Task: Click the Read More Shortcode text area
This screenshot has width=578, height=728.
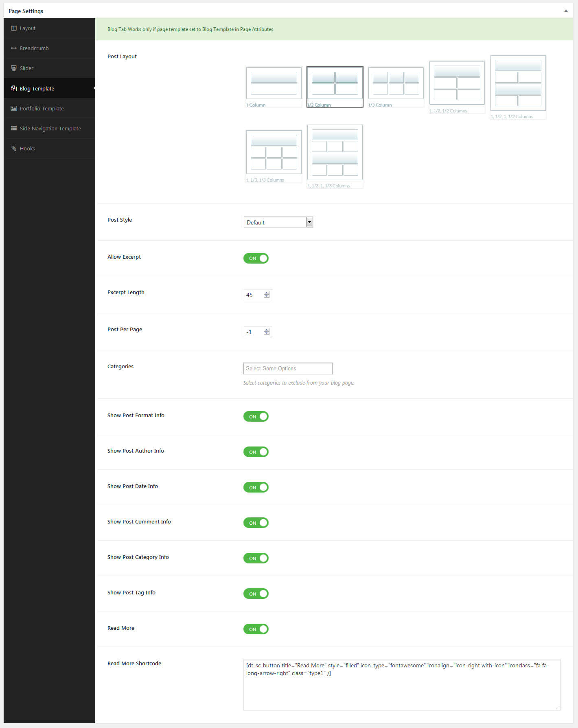Action: click(402, 685)
